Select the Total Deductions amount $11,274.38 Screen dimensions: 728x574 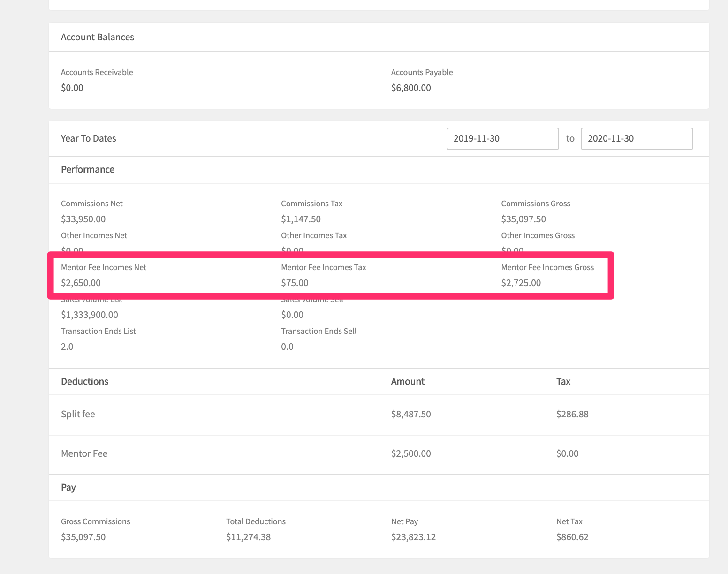[x=249, y=537]
